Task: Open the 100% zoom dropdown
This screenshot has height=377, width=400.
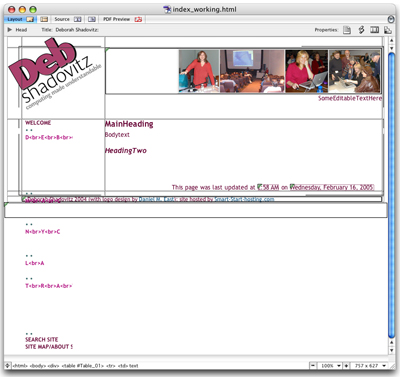Action: pos(331,366)
